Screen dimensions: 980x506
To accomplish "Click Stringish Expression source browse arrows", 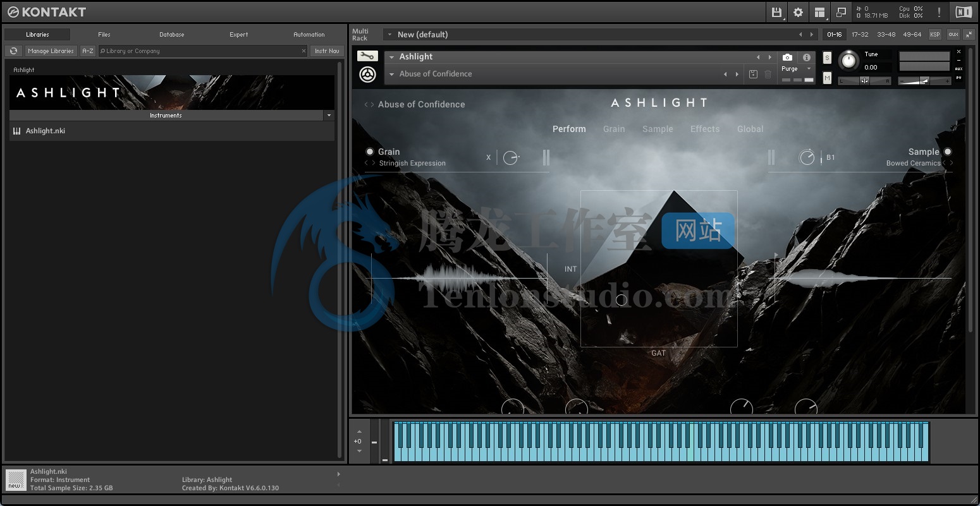I will coord(370,163).
